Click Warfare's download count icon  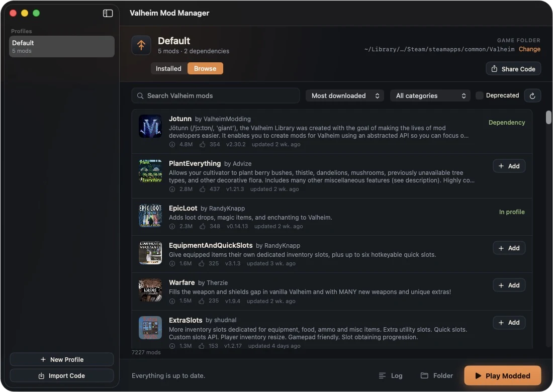[x=172, y=301]
